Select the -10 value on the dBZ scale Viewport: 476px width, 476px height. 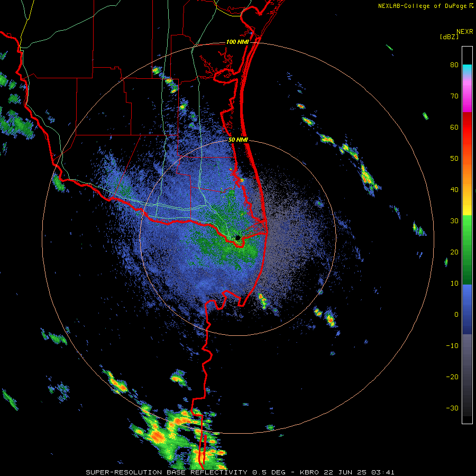[x=452, y=346]
